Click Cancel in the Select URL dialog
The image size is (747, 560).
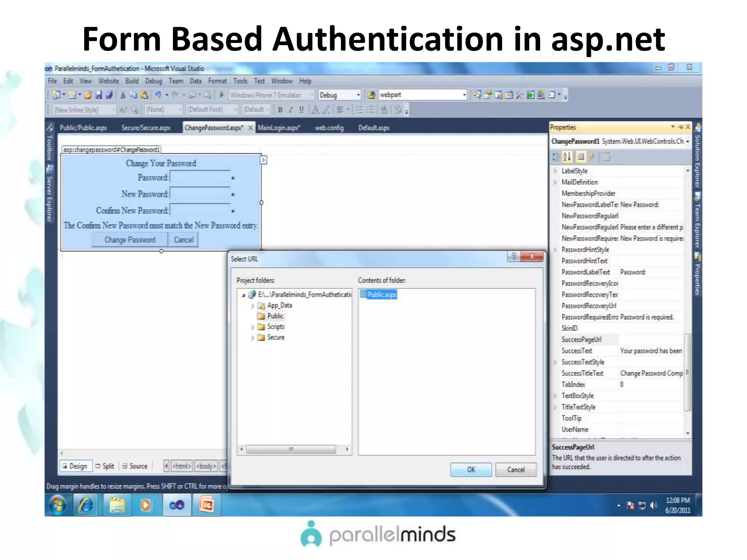[x=515, y=470]
